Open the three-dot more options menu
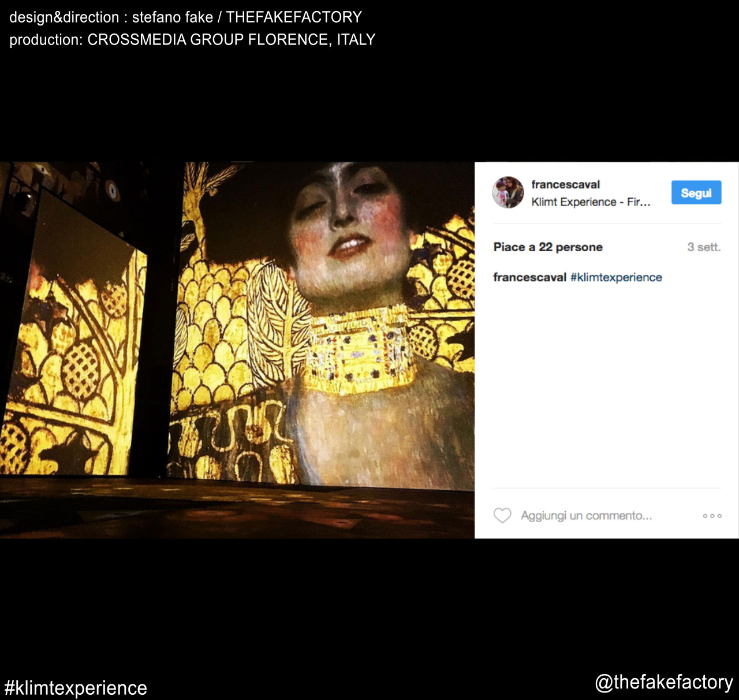The height and width of the screenshot is (700, 739). point(712,516)
